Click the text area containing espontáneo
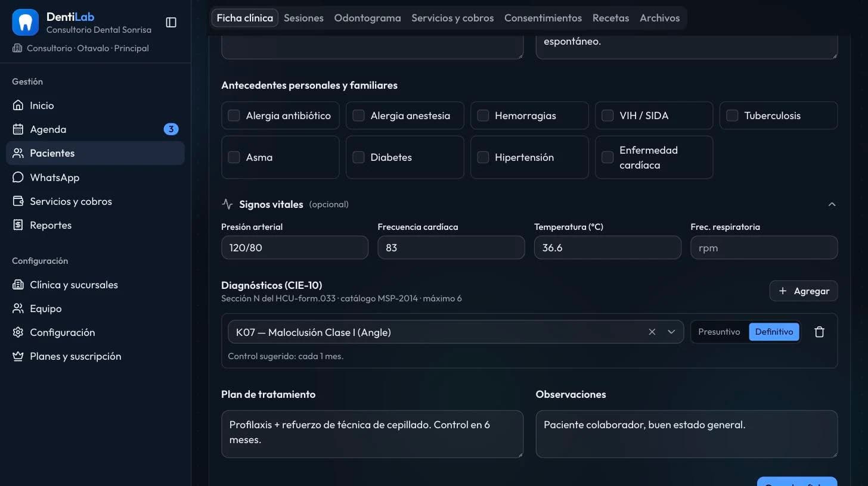The height and width of the screenshot is (486, 868). 687,48
